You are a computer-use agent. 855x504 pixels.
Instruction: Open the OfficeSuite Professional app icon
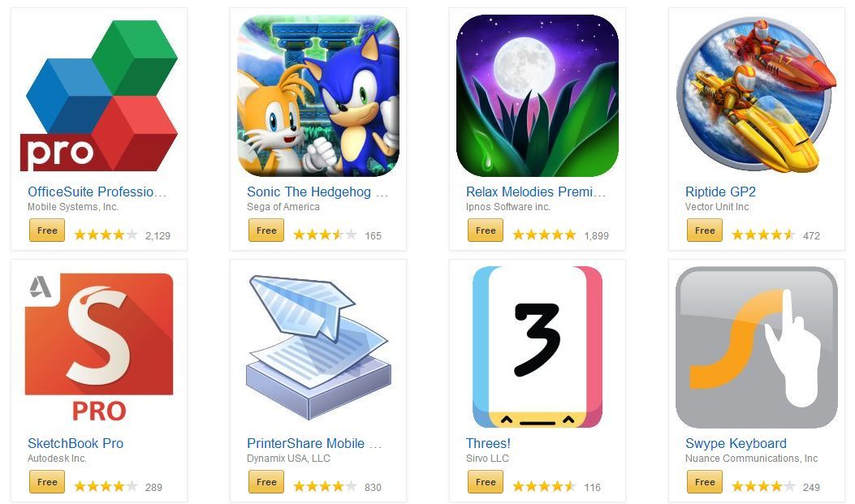(99, 95)
